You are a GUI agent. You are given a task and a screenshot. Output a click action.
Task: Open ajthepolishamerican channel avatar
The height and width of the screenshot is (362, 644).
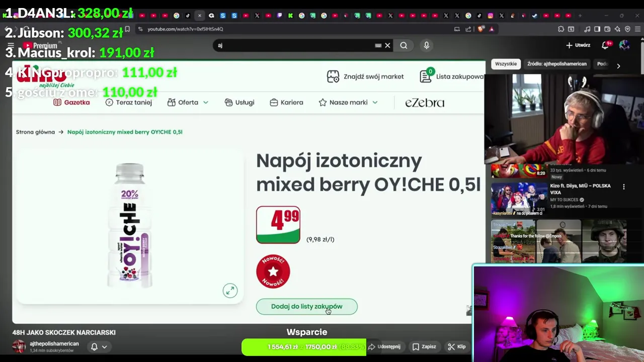pyautogui.click(x=19, y=346)
